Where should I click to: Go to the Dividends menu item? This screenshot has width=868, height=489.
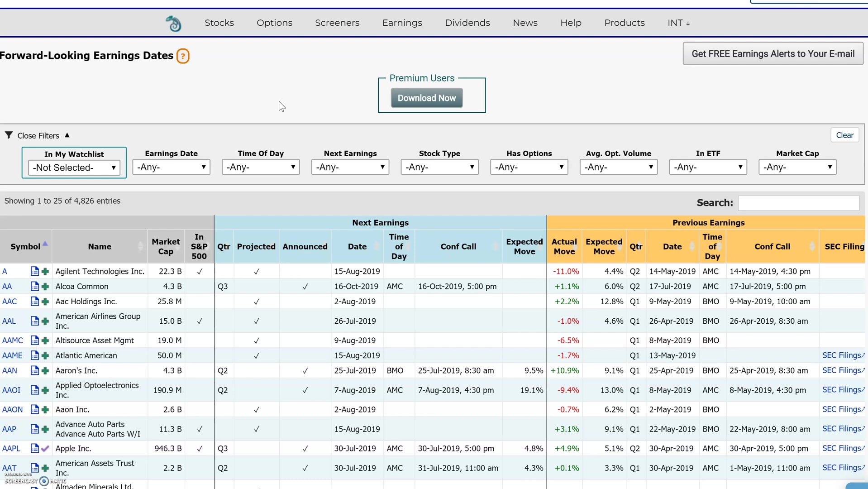click(467, 23)
